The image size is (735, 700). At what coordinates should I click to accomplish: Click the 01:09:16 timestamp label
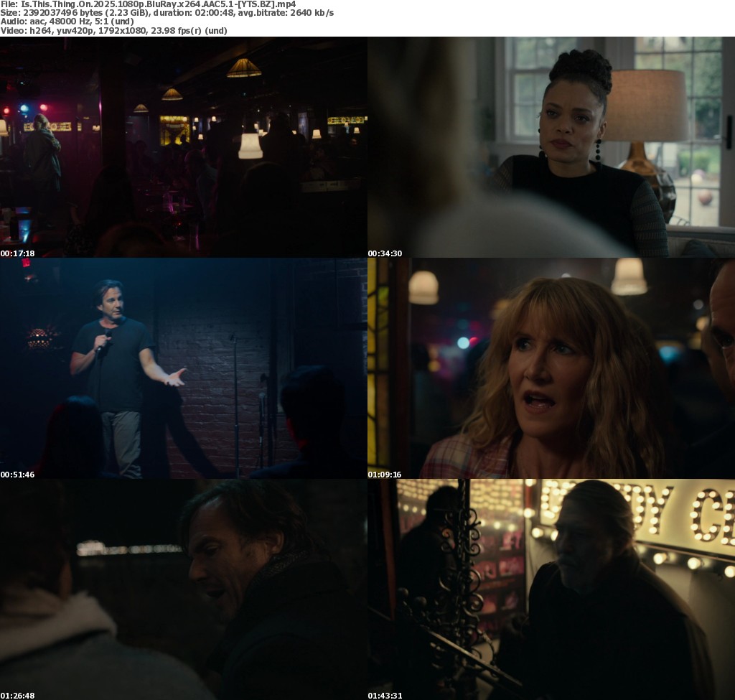pos(385,475)
